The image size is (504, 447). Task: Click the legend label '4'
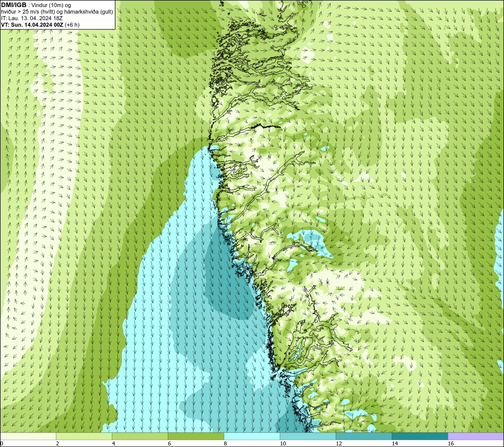(x=113, y=444)
